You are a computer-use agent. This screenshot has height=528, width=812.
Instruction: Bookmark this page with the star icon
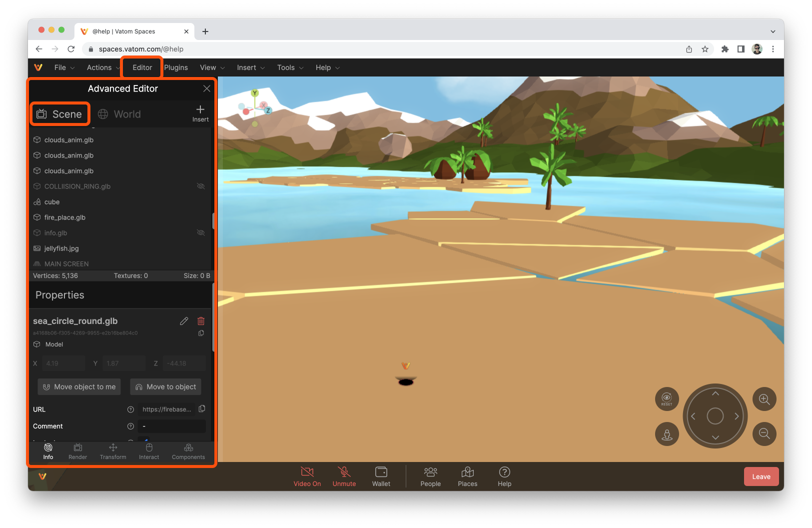tap(705, 49)
